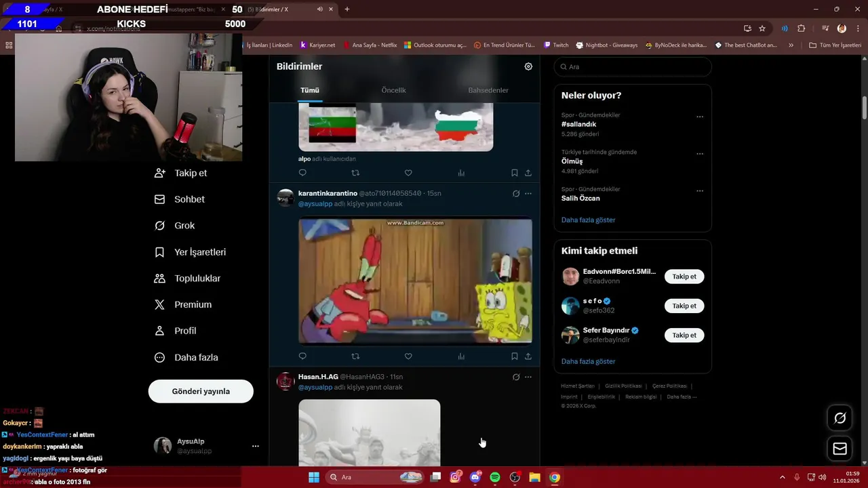Share karantinkarantino's SpongeBob post

click(528, 356)
